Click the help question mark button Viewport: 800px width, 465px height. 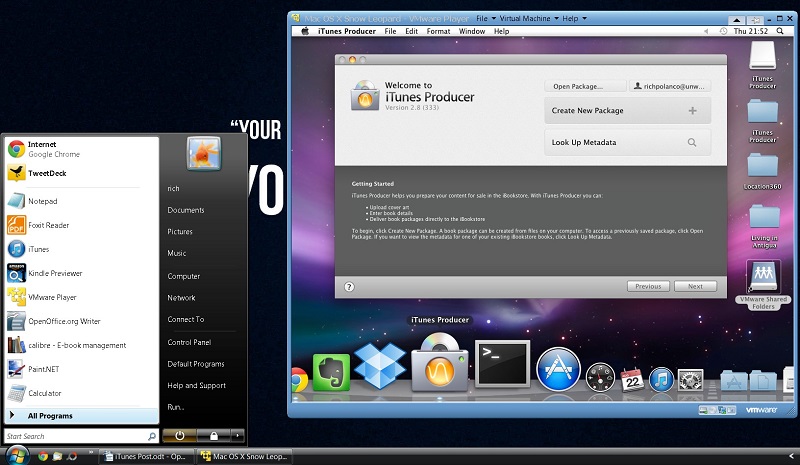(x=349, y=287)
